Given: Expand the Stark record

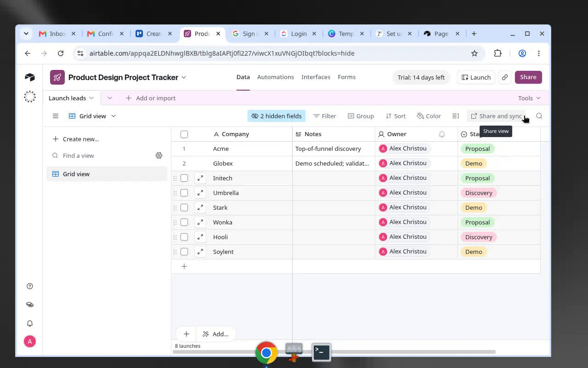Looking at the screenshot, I should click(x=200, y=207).
